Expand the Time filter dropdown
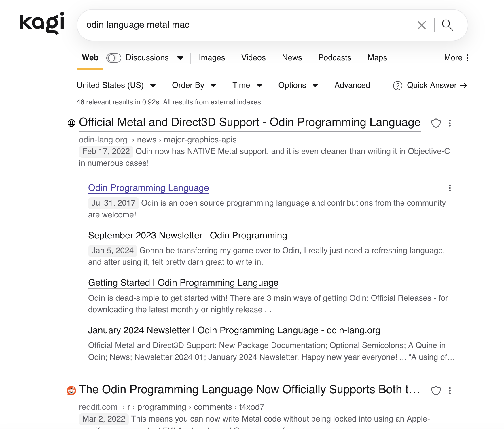Viewport: 504px width, 429px height. pyautogui.click(x=247, y=85)
